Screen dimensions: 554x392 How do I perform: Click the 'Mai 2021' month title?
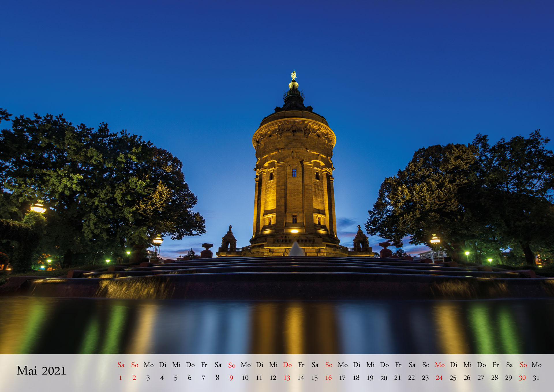(41, 371)
